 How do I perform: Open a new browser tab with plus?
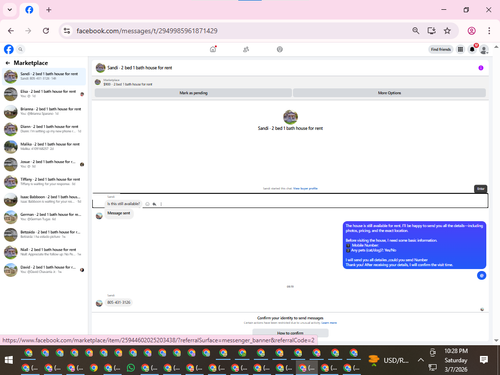[x=49, y=10]
